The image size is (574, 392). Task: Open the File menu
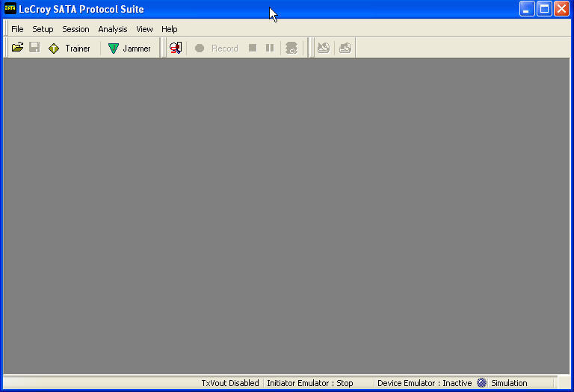click(x=17, y=29)
